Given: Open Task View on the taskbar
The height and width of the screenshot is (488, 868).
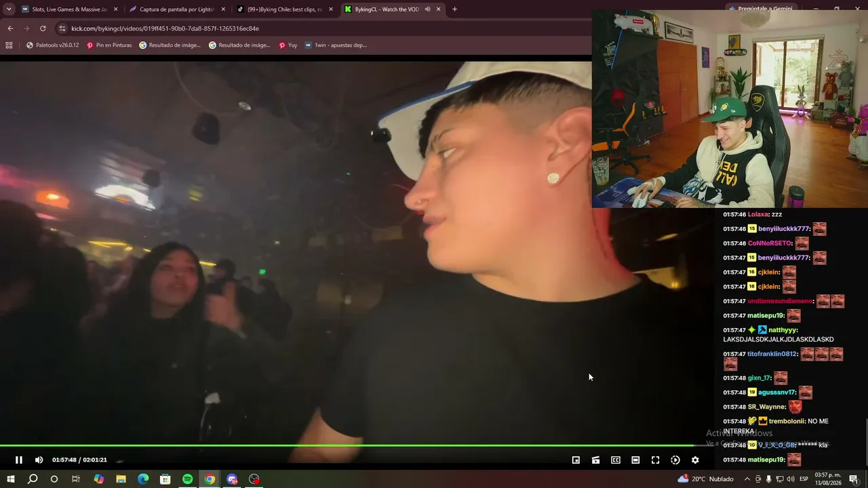Looking at the screenshot, I should point(76,479).
